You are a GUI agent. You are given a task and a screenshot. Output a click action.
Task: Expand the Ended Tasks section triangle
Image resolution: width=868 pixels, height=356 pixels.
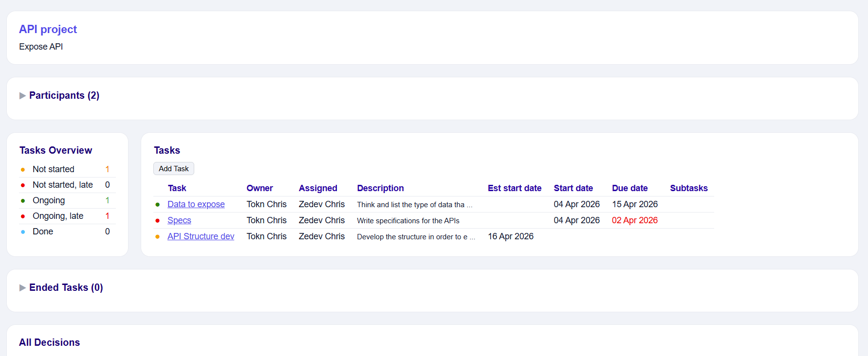[22, 288]
